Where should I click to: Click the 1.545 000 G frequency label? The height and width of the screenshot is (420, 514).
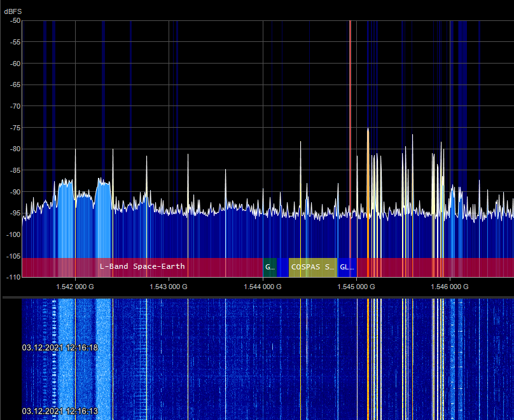[356, 287]
